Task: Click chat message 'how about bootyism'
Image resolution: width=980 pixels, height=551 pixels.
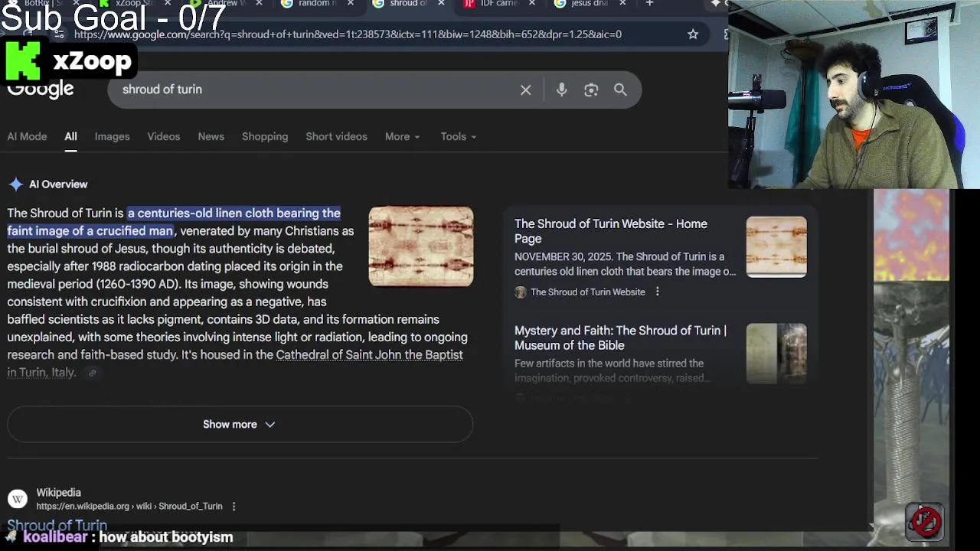Action: pos(166,537)
